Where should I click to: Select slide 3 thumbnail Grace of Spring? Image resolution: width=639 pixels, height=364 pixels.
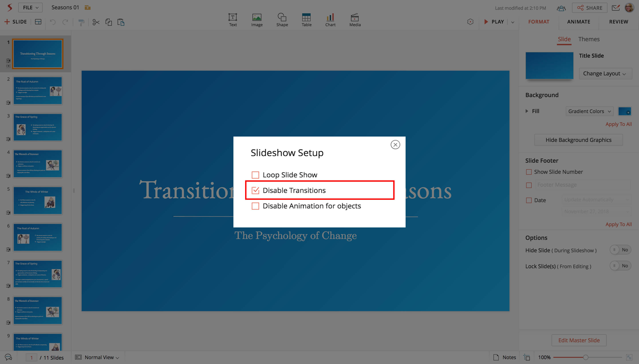click(37, 127)
